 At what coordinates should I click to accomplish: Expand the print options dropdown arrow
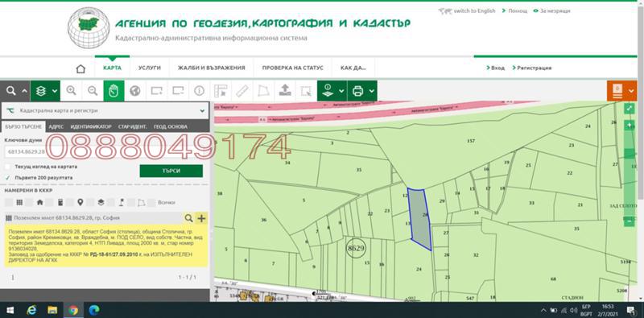click(372, 91)
